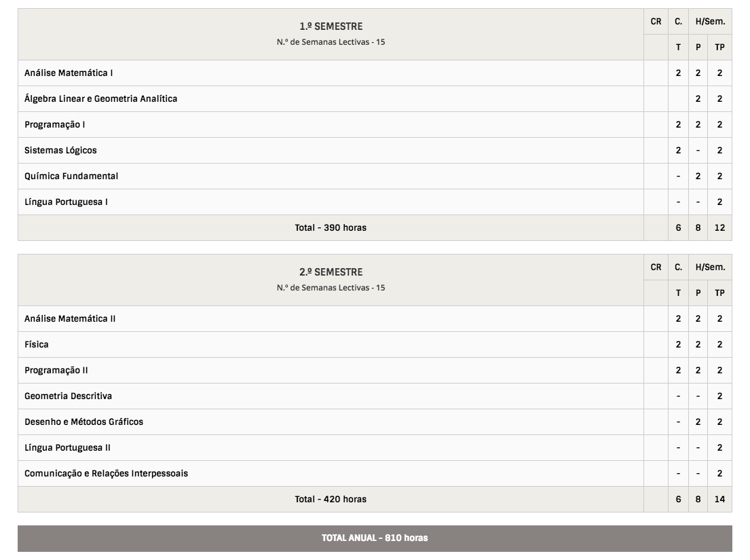Click Química Fundamental course entry
This screenshot has width=750, height=560.
coord(71,176)
